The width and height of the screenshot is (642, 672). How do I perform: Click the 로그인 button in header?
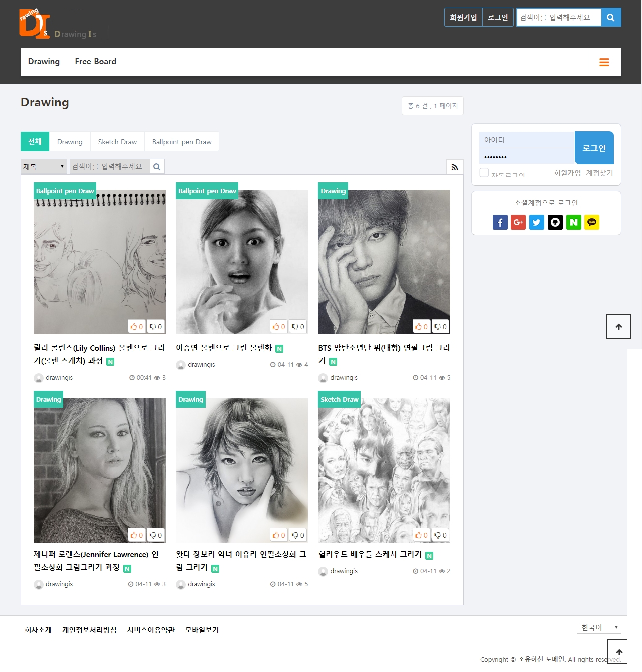[498, 18]
